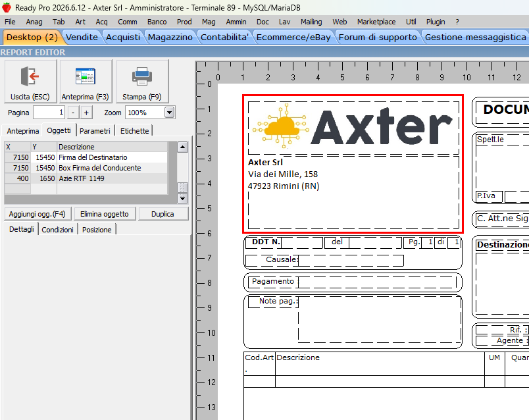Open the Comm menu

128,22
